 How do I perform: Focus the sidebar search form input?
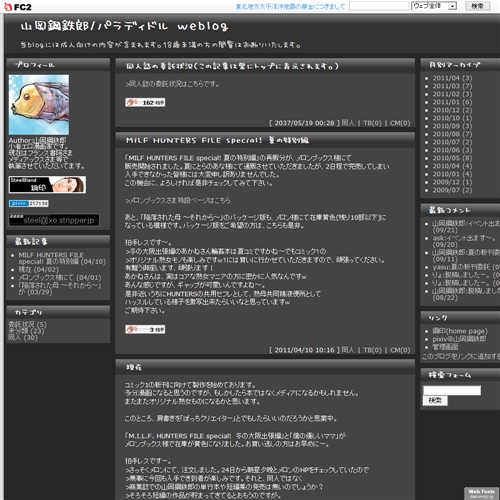[452, 390]
